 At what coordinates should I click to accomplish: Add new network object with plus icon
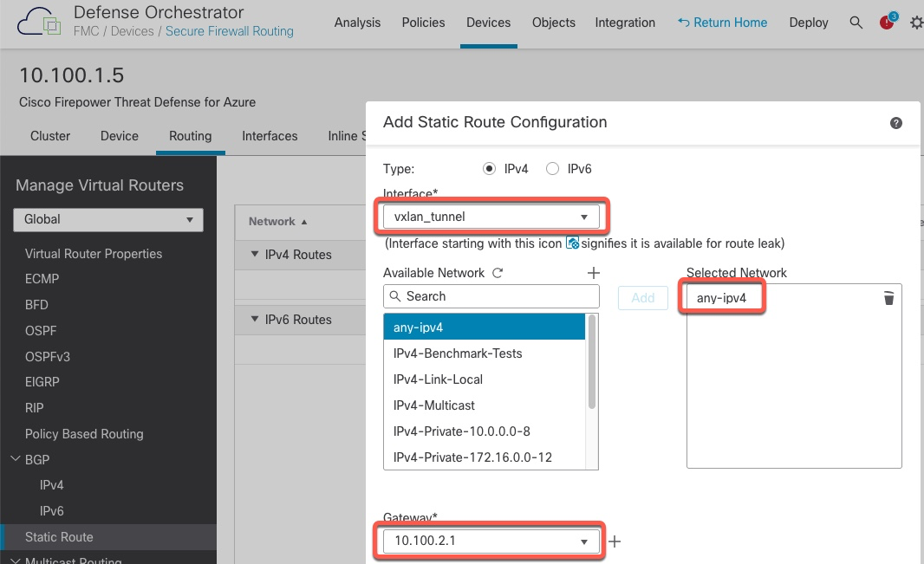pos(594,273)
